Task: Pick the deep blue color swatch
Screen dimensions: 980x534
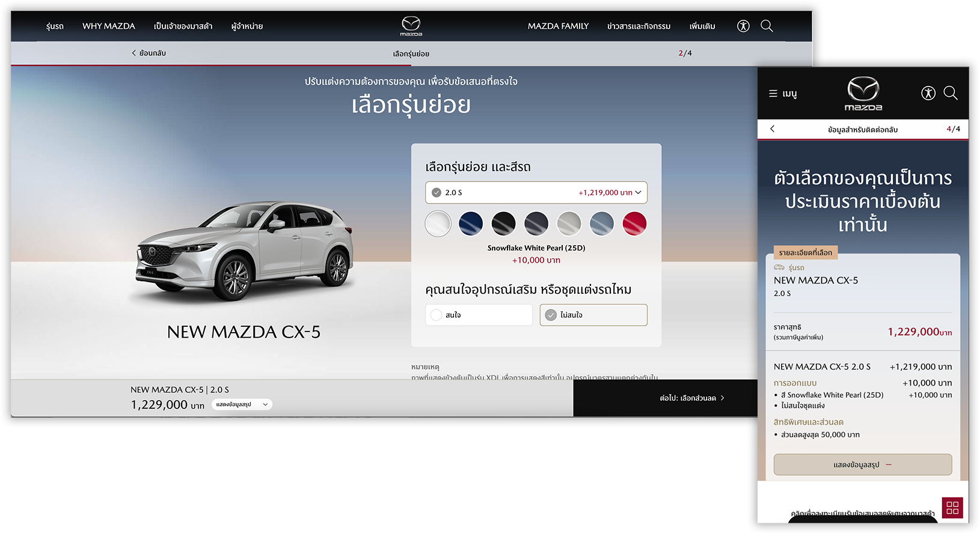Action: (471, 224)
